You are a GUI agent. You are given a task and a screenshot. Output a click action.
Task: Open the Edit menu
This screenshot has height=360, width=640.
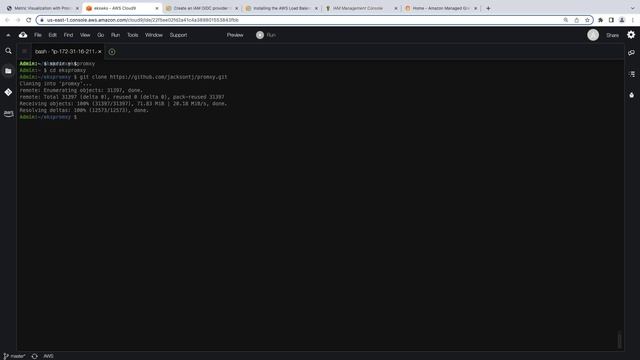53,35
